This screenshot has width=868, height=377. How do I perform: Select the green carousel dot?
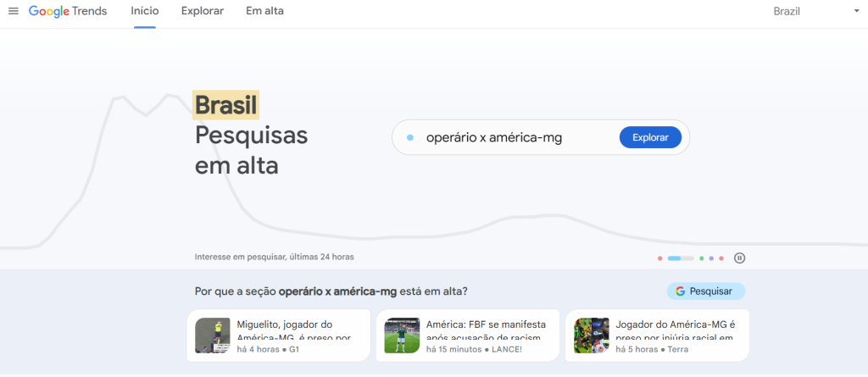[701, 258]
